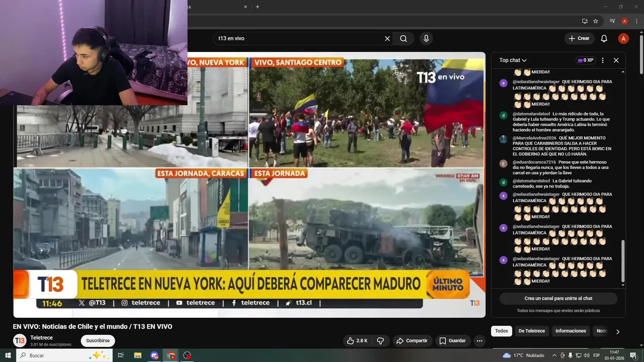
Task: Open the Windows notification center
Action: (x=633, y=355)
